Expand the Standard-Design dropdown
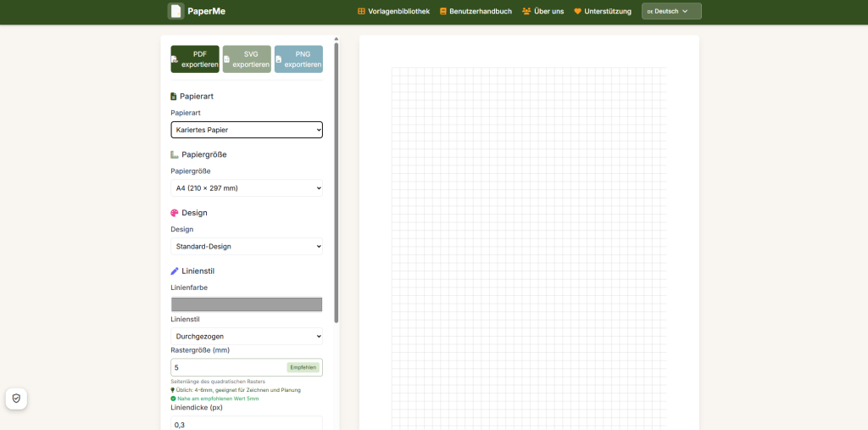The width and height of the screenshot is (868, 430). (247, 247)
